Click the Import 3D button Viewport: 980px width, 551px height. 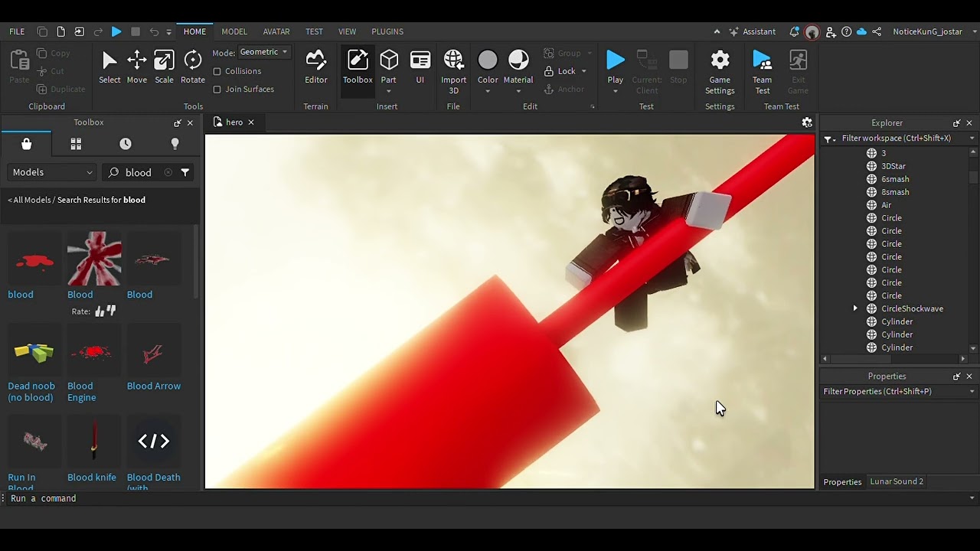click(453, 72)
